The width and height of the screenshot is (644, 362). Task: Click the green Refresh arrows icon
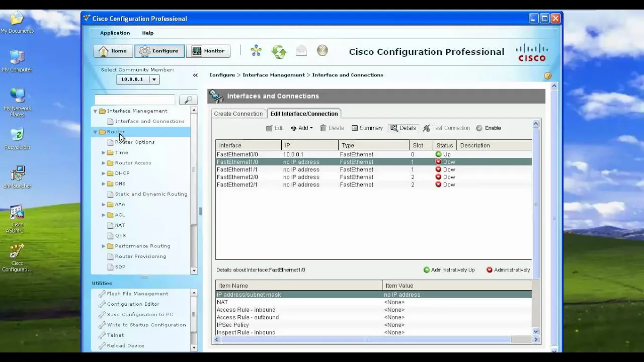279,51
